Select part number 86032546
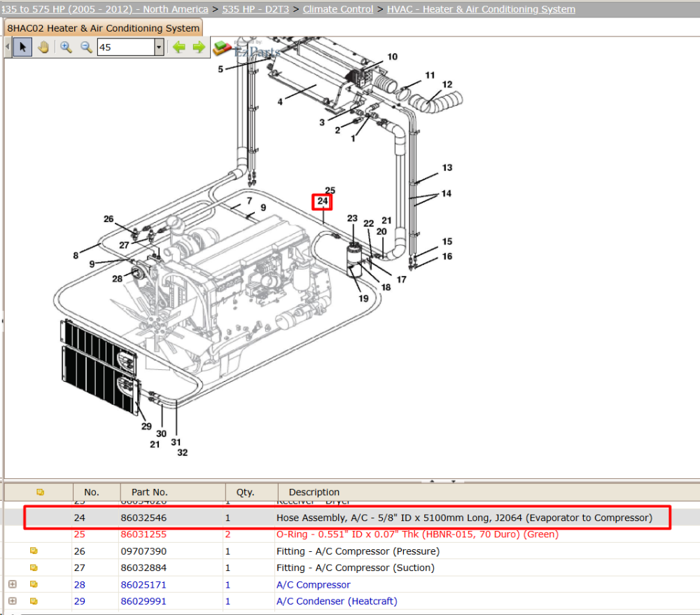The width and height of the screenshot is (700, 615). pos(143,518)
